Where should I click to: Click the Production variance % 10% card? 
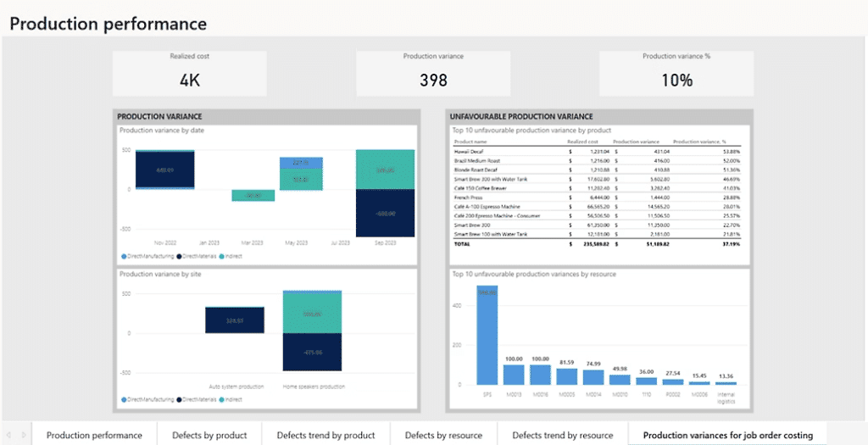pos(676,74)
